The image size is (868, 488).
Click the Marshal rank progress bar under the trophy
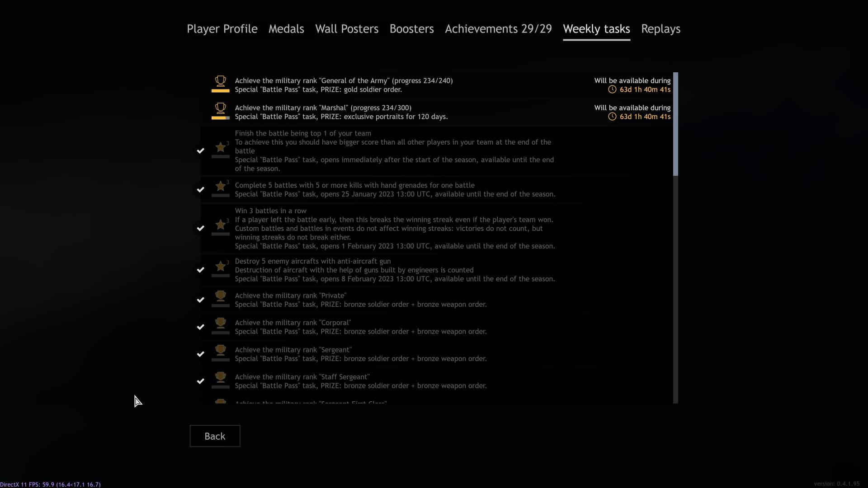point(220,118)
